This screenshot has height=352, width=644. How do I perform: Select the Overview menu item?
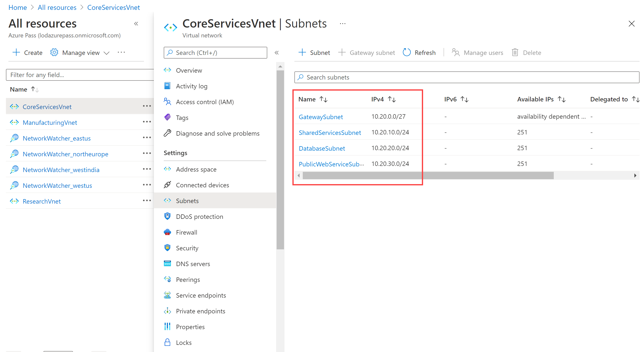coord(189,70)
